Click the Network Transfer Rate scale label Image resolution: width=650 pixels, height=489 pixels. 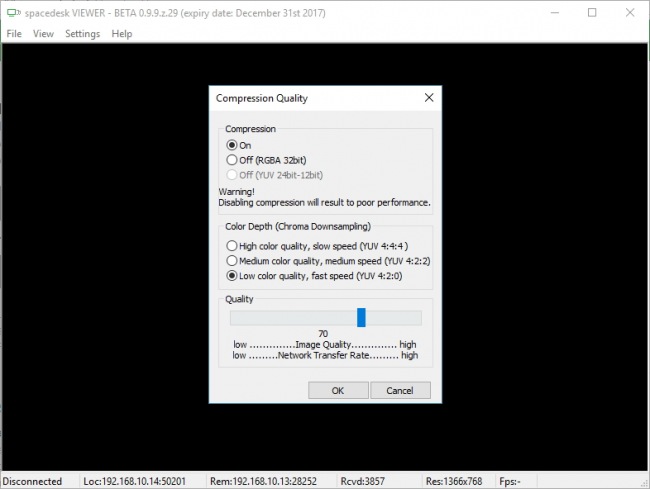tap(325, 355)
